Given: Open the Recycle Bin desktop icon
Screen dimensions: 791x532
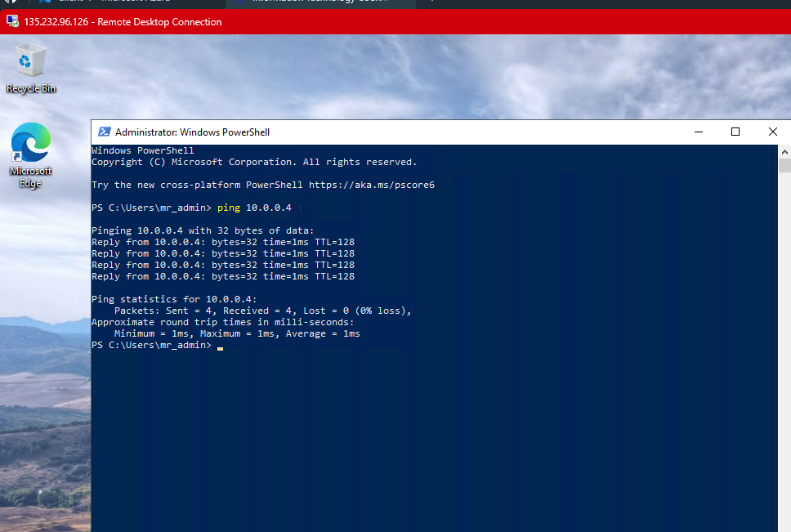Looking at the screenshot, I should pyautogui.click(x=31, y=68).
